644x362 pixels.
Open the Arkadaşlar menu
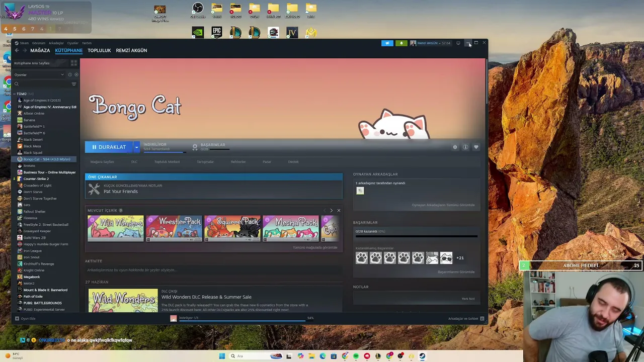(x=56, y=43)
